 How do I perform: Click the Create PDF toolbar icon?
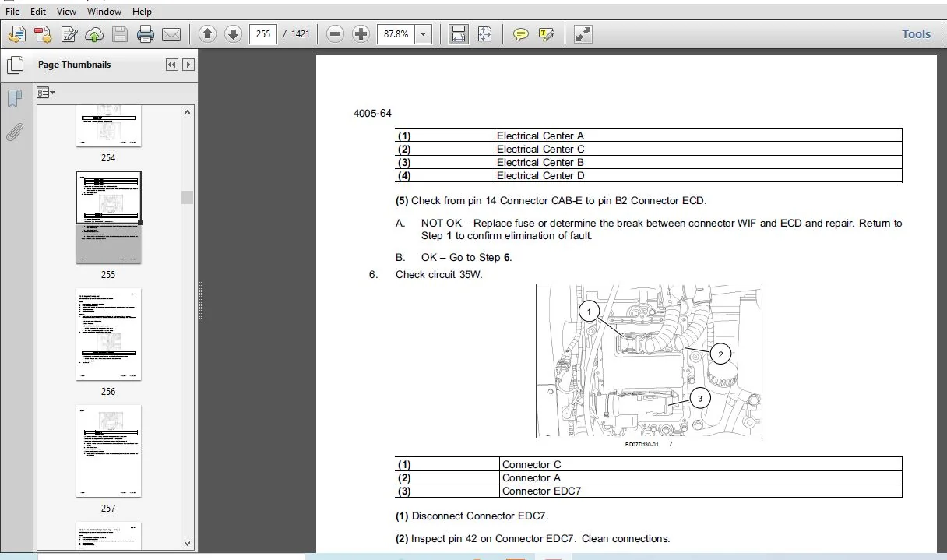coord(43,34)
